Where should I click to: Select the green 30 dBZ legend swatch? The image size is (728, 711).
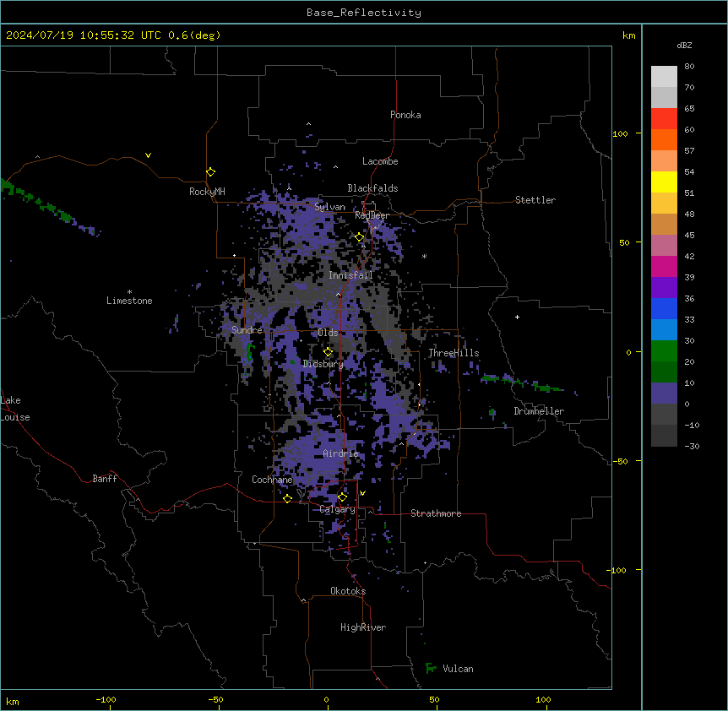(664, 351)
